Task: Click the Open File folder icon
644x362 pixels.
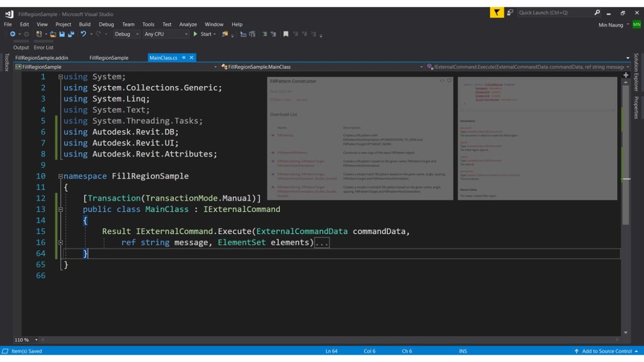Action: pyautogui.click(x=53, y=35)
